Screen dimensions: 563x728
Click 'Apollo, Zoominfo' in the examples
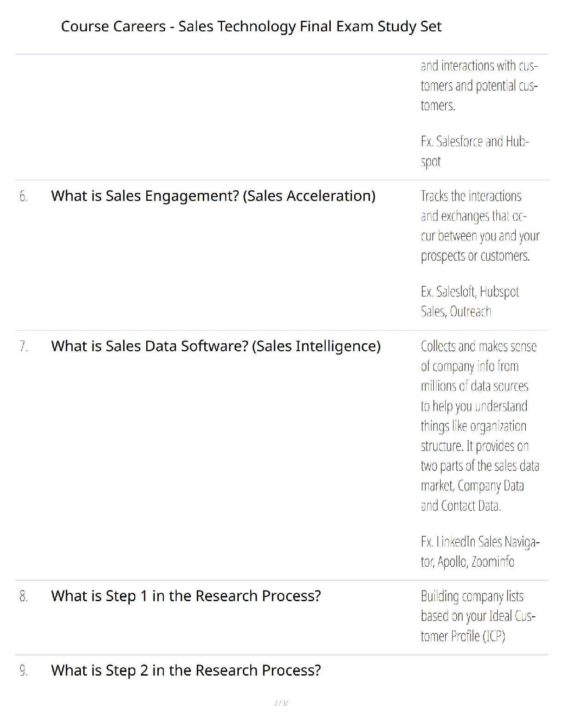pyautogui.click(x=476, y=562)
